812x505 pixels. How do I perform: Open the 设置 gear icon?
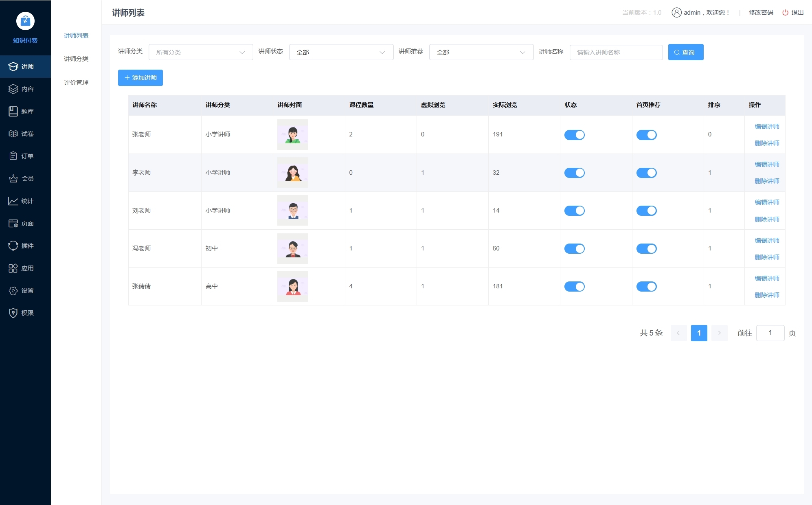coord(13,290)
